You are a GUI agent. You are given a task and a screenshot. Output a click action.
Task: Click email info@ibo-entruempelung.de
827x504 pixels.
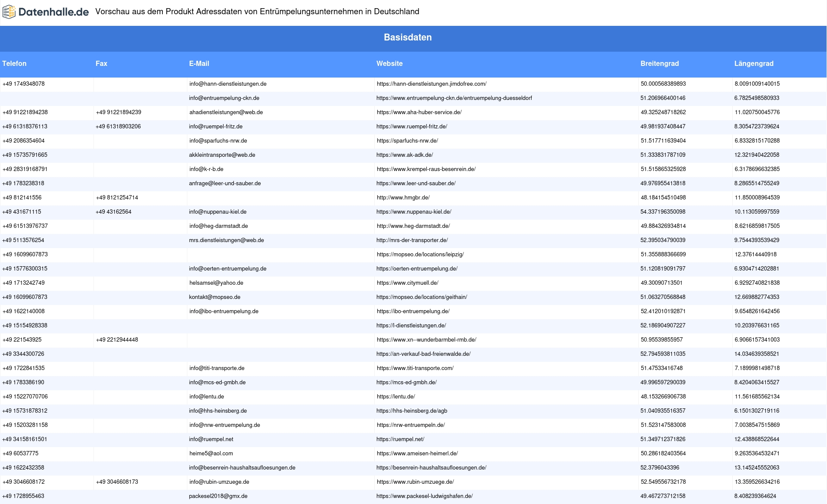224,311
